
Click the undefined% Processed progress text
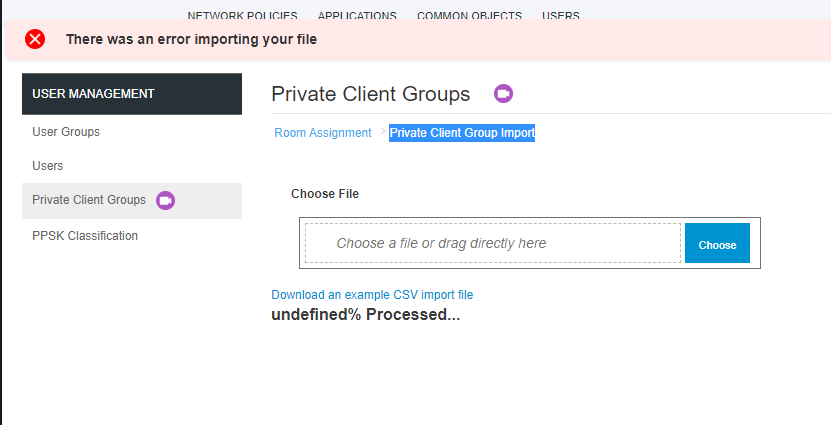click(x=365, y=315)
